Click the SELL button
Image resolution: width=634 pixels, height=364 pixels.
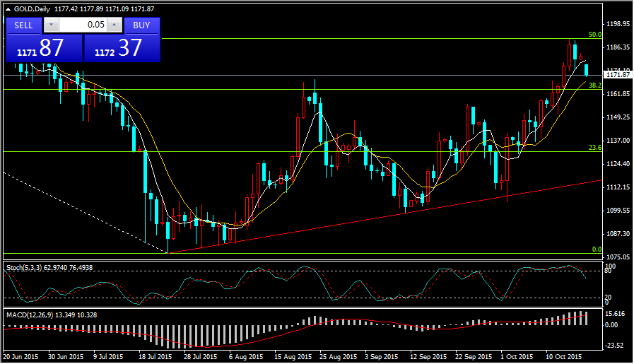23,25
